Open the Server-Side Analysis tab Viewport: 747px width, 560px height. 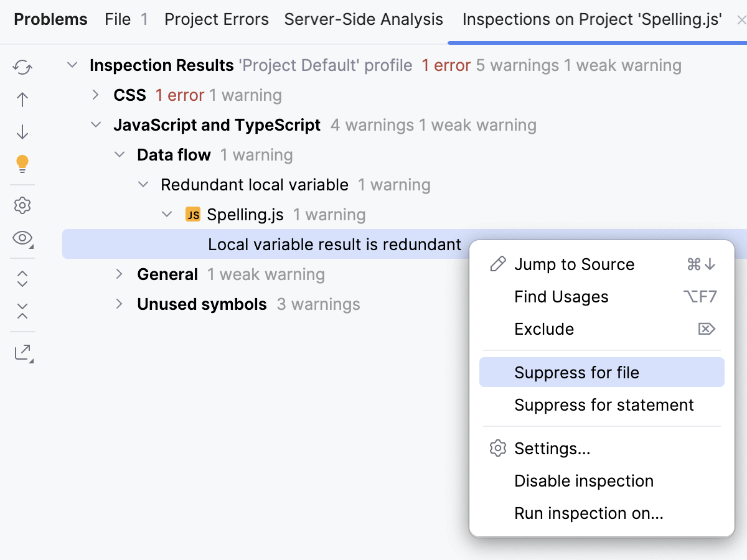[x=364, y=19]
